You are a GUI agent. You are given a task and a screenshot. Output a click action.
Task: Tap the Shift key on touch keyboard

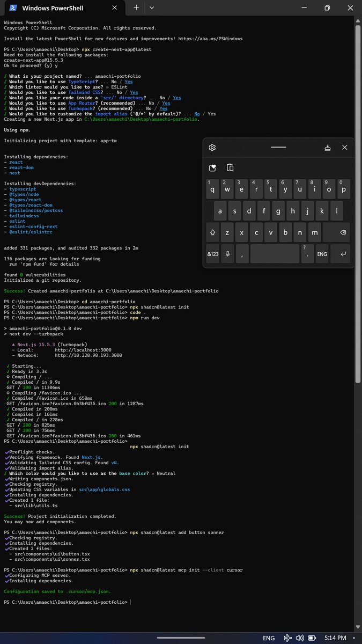coord(213,232)
